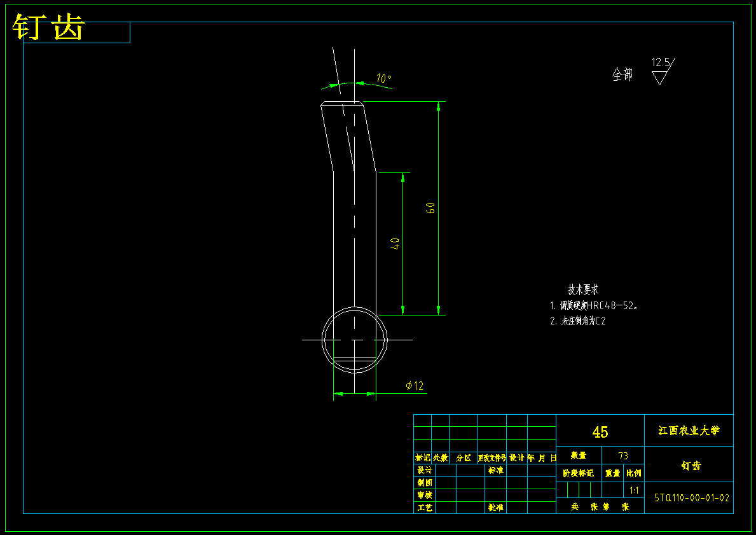
Task: Click the 江西农业大学 title block cell
Action: [x=689, y=430]
